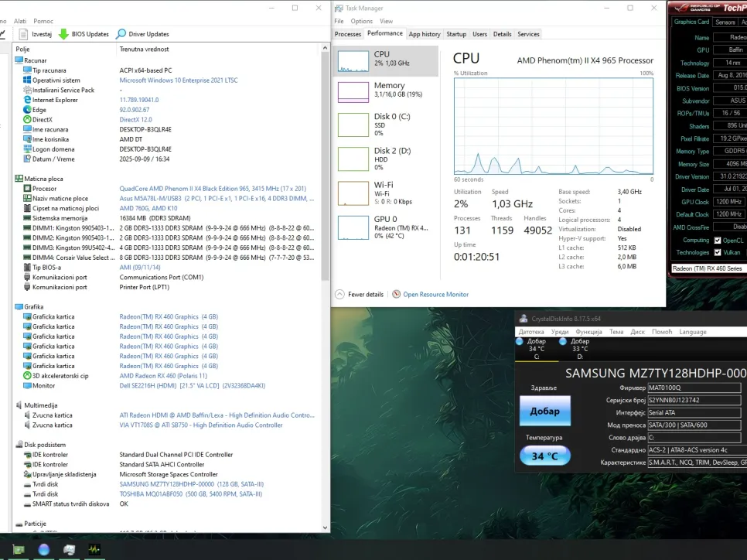Click the BIOS Updates green arrow icon
747x560 pixels.
(63, 34)
